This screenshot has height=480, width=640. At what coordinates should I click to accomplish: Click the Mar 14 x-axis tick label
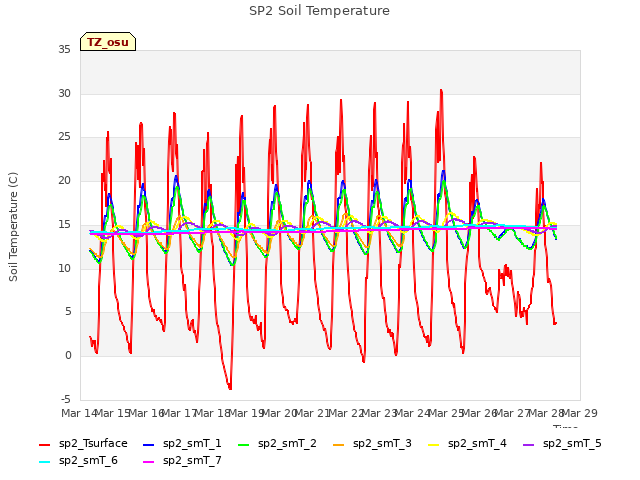[79, 413]
